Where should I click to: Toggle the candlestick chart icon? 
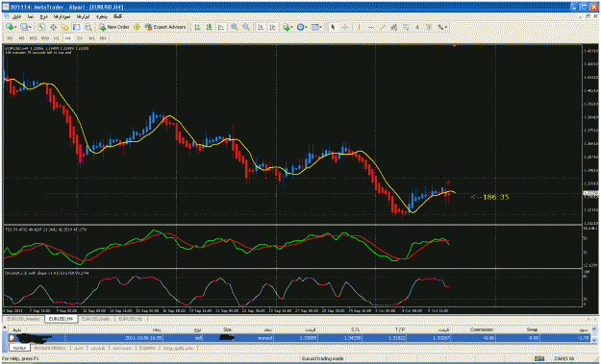click(x=210, y=27)
